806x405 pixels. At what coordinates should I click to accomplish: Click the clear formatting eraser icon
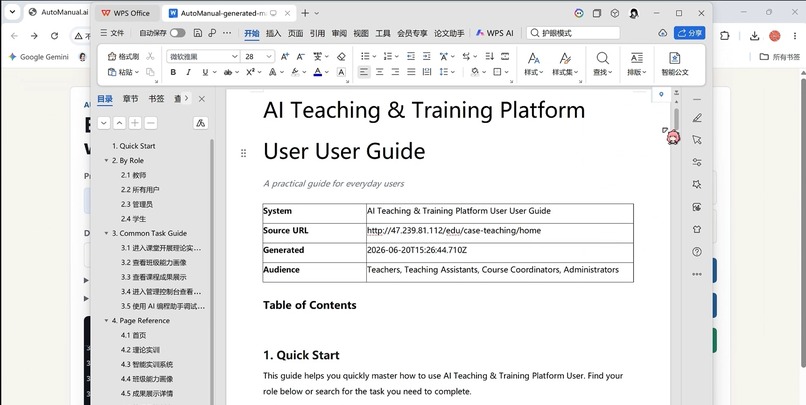(341, 57)
